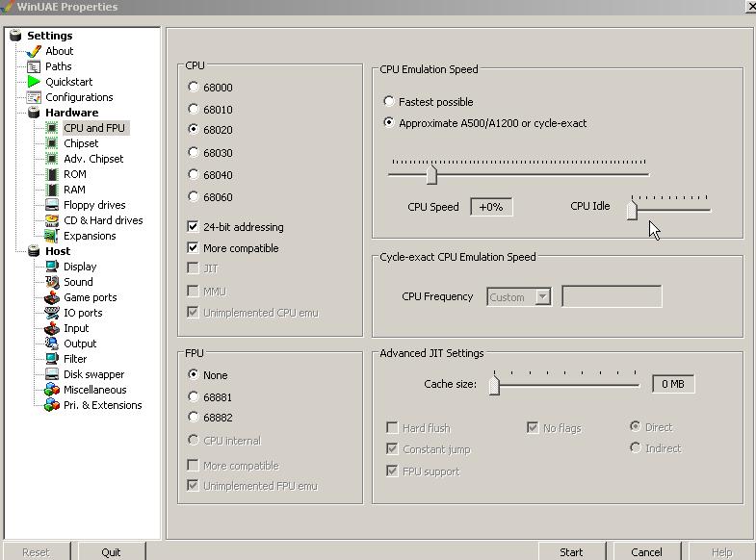Click the Miscellaneous cubes icon
This screenshot has height=560, width=756.
52,390
